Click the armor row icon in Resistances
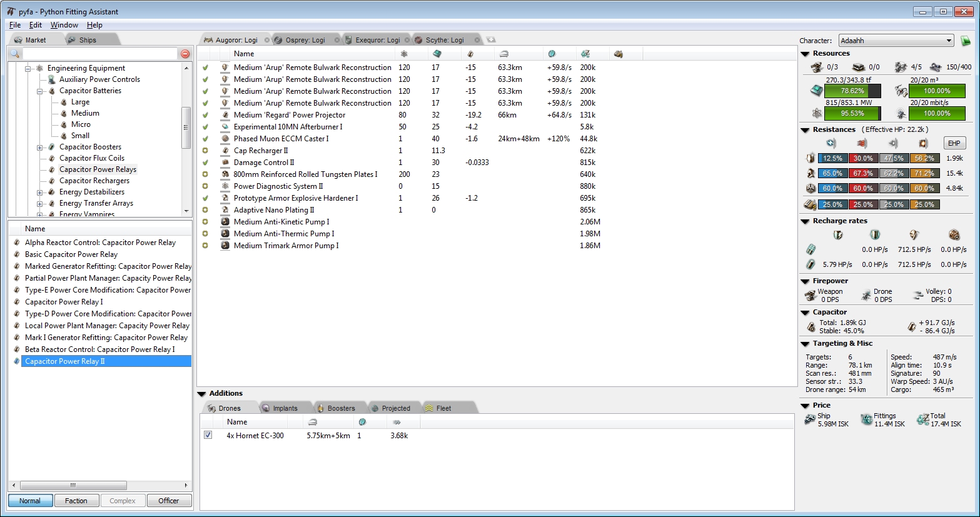This screenshot has height=517, width=980. (x=811, y=173)
